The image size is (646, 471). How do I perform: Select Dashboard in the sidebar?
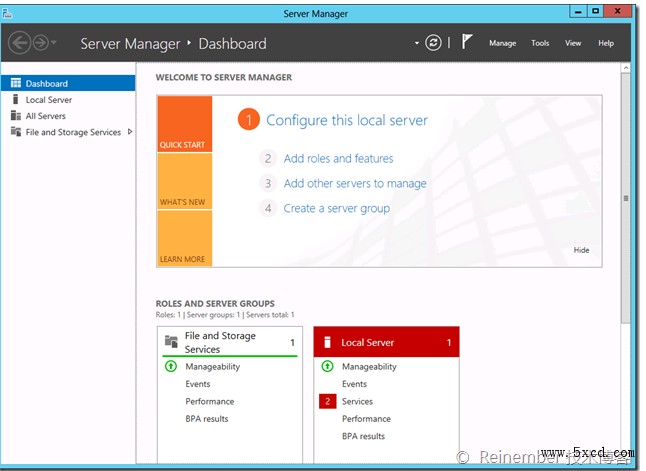tap(68, 83)
